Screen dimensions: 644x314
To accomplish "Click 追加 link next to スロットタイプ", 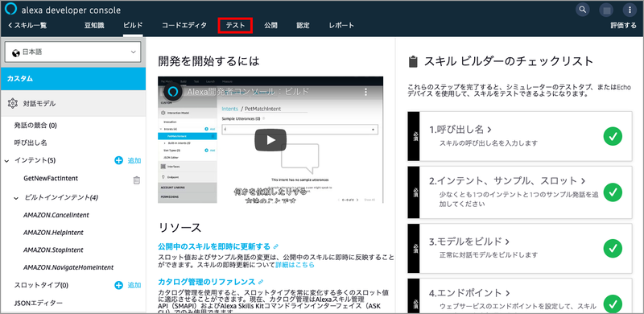I will click(x=134, y=285).
